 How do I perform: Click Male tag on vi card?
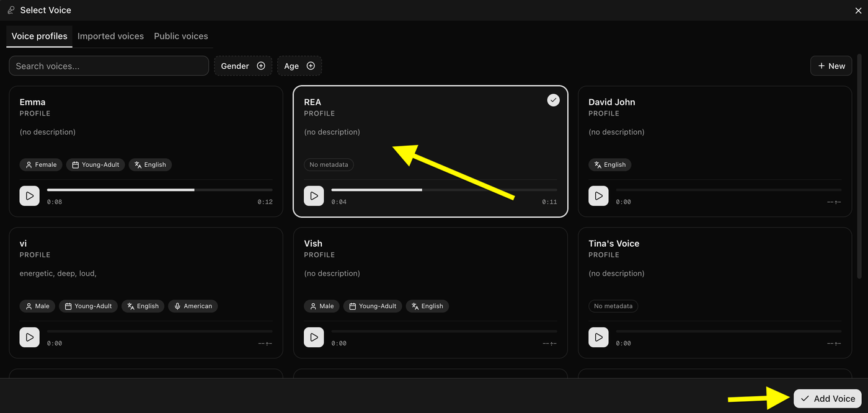pyautogui.click(x=37, y=306)
